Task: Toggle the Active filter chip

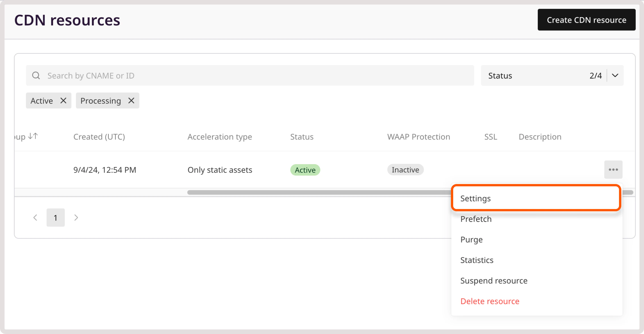Action: [x=42, y=100]
